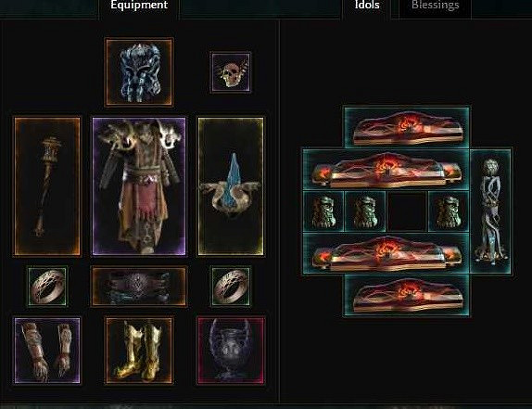Image resolution: width=532 pixels, height=409 pixels.
Task: Open the Idols tab
Action: [x=367, y=6]
